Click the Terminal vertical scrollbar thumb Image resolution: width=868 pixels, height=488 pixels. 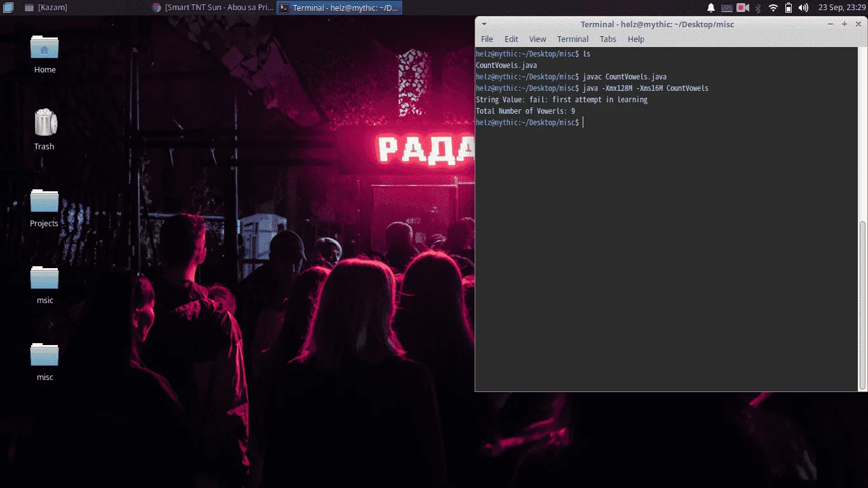862,305
